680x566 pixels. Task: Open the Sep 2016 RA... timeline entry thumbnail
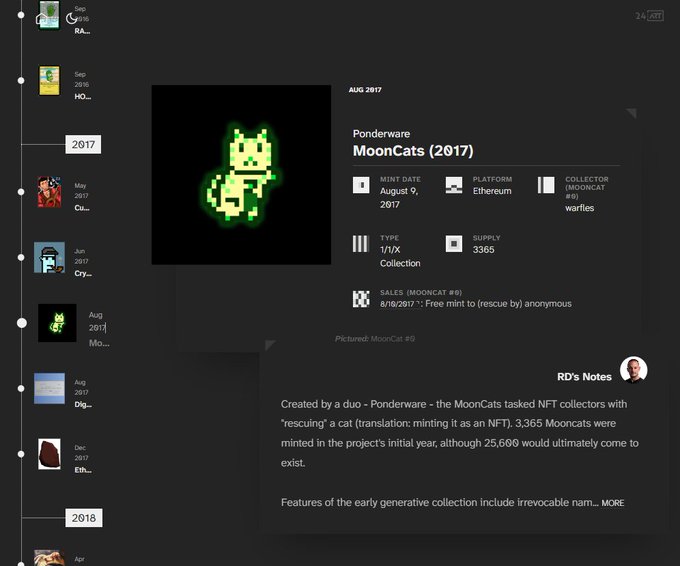pyautogui.click(x=49, y=15)
